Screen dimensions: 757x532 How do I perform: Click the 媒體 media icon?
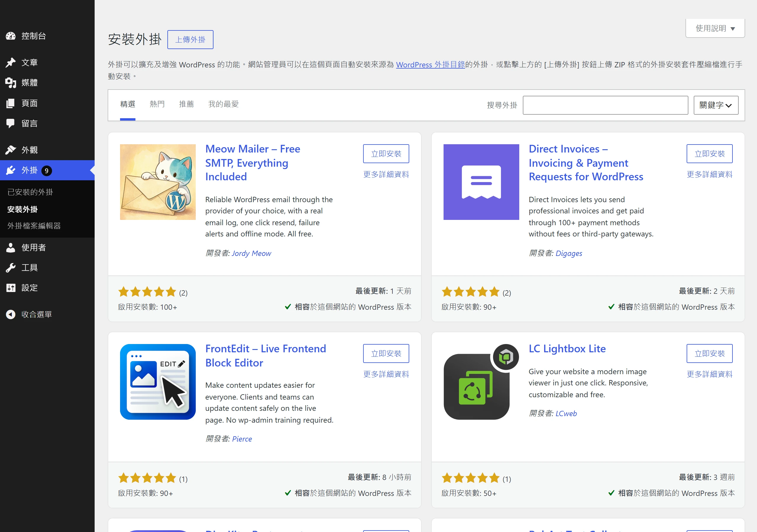tap(11, 83)
